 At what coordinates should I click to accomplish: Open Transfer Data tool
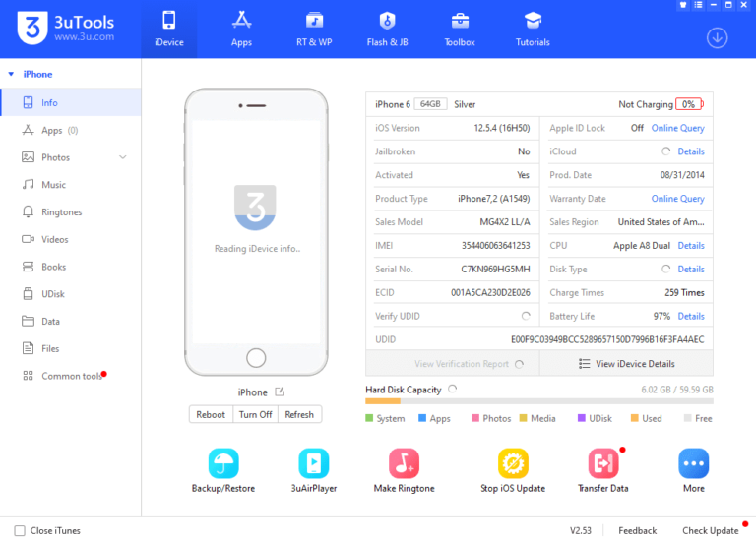click(x=603, y=471)
